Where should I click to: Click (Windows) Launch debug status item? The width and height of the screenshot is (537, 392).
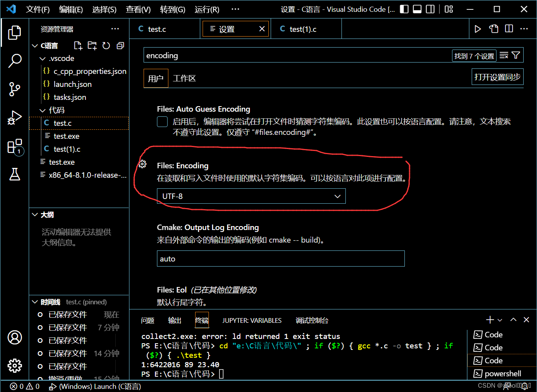coord(94,386)
